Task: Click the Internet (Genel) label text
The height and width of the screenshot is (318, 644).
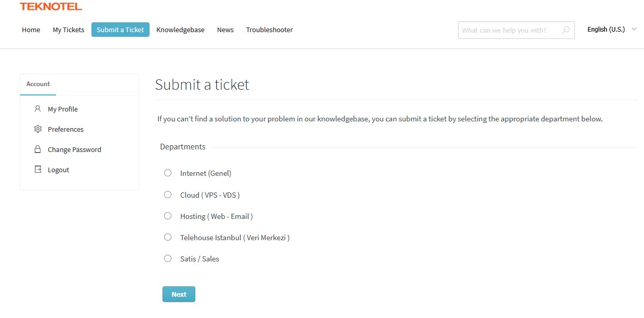Action: tap(206, 173)
